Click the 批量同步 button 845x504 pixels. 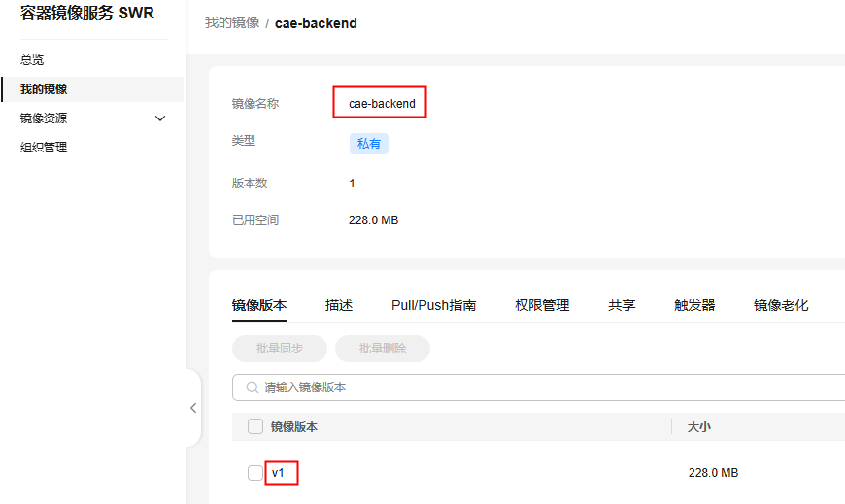pos(280,349)
